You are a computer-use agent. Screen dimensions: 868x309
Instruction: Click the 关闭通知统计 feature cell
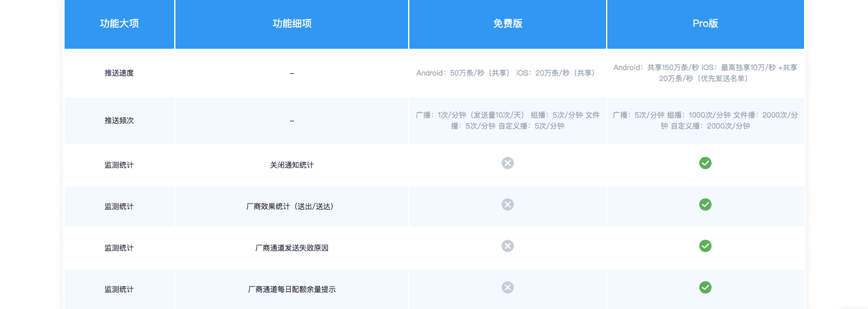(x=292, y=165)
